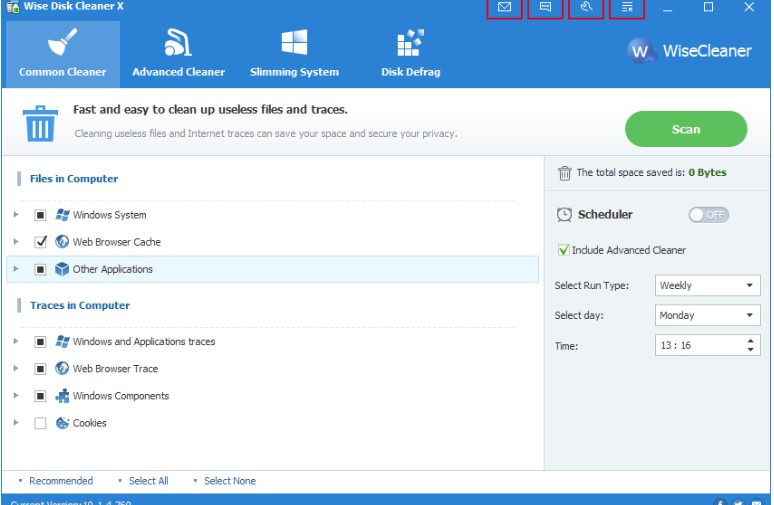Open the Disk Defrag tab
This screenshot has width=774, height=505.
tap(411, 54)
